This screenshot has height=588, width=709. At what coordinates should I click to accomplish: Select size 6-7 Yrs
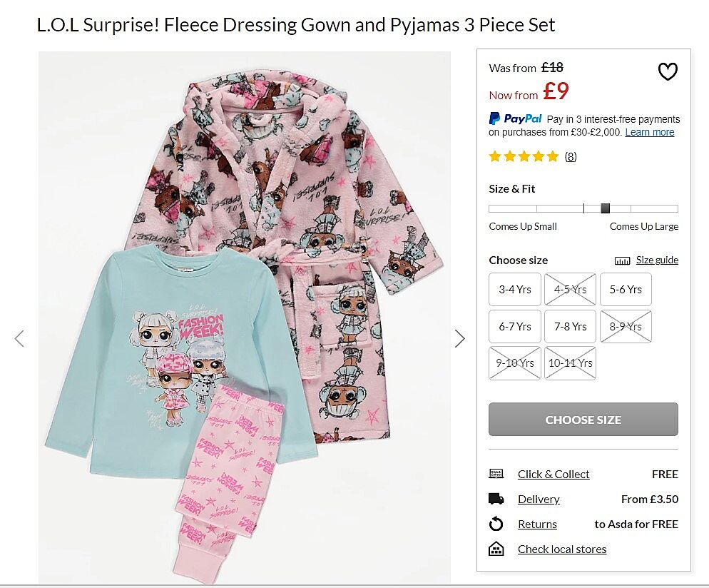(514, 326)
